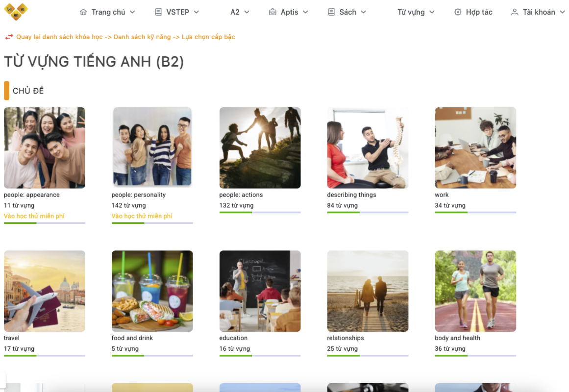The height and width of the screenshot is (392, 569).
Task: Open the people: personality topic image
Action: [152, 147]
